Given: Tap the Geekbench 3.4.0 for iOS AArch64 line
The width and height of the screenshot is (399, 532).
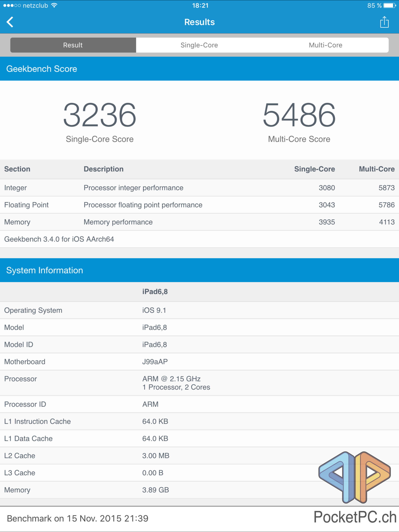Looking at the screenshot, I should point(59,239).
